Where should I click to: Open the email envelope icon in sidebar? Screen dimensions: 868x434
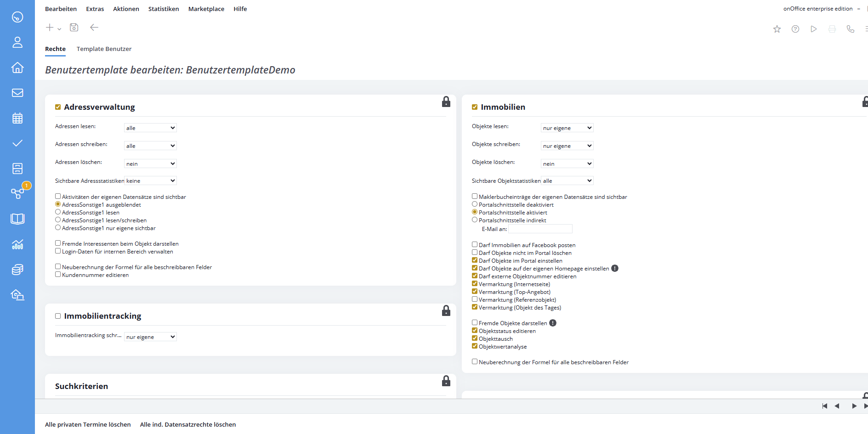point(17,93)
